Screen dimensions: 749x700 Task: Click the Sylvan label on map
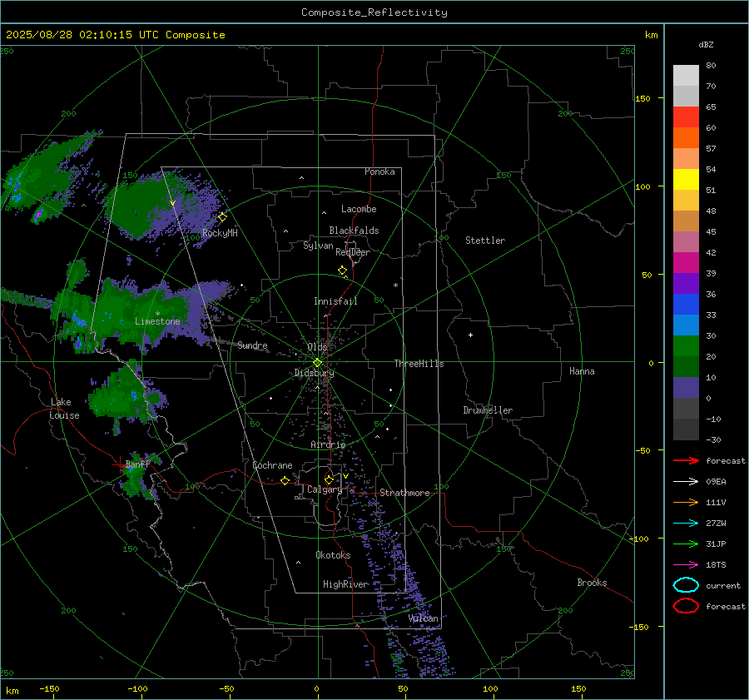tap(318, 246)
